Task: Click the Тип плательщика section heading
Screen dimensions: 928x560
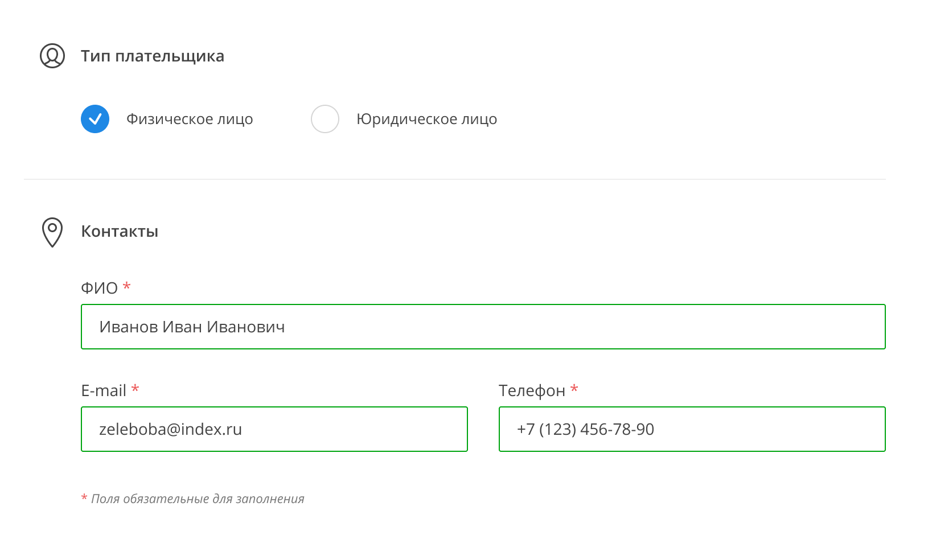Action: tap(153, 56)
